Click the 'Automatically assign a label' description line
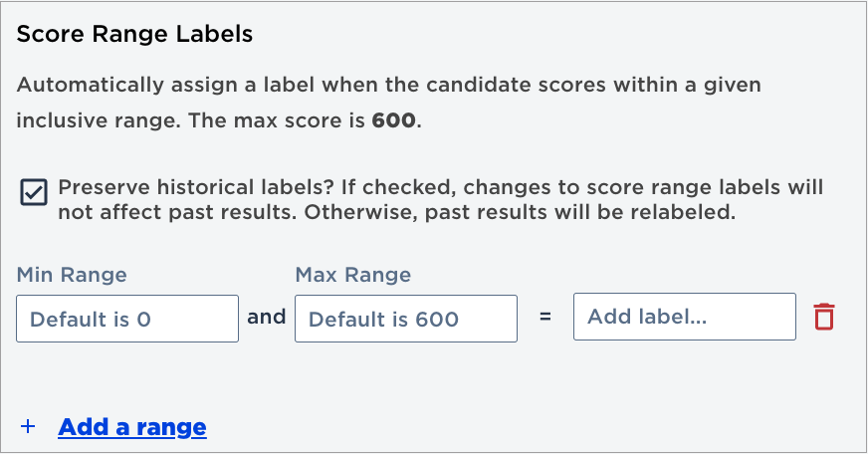The width and height of the screenshot is (868, 454). (x=388, y=85)
